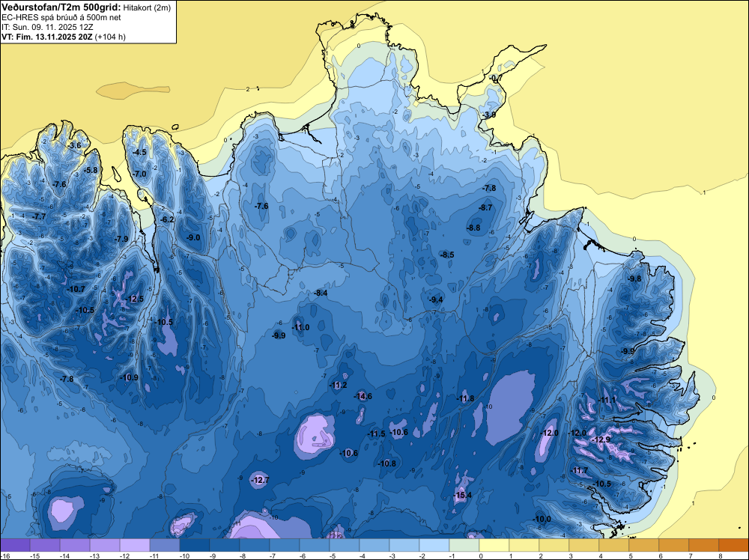Click the -11.0 temperature label
This screenshot has height=560, width=749.
point(300,327)
